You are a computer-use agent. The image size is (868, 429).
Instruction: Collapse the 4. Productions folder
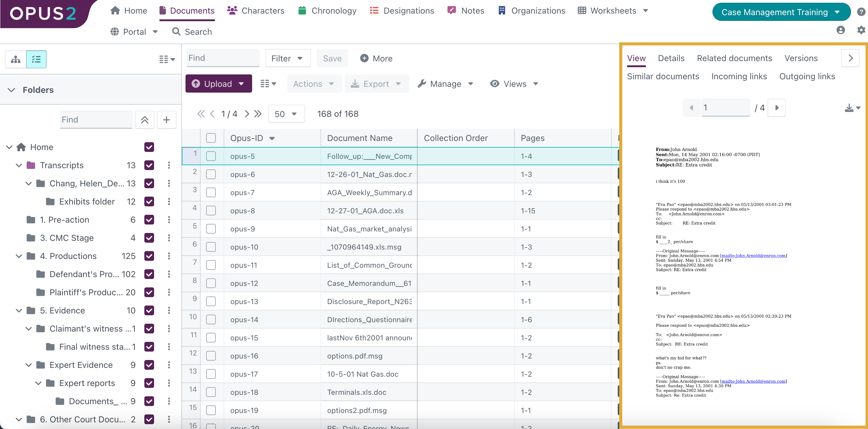pos(19,256)
